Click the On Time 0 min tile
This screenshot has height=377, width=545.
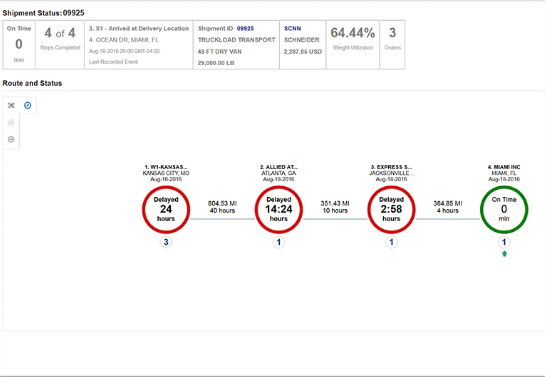tap(19, 45)
